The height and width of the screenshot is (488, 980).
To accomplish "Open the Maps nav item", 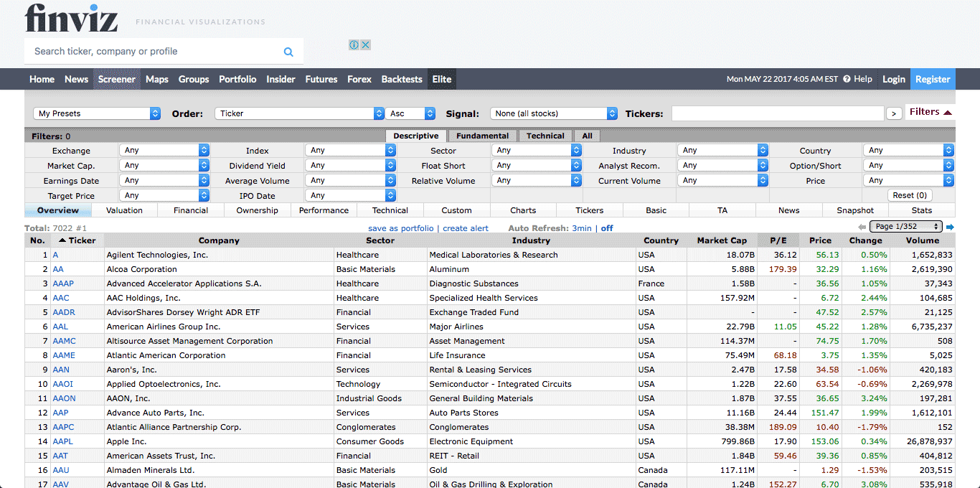I will tap(157, 79).
